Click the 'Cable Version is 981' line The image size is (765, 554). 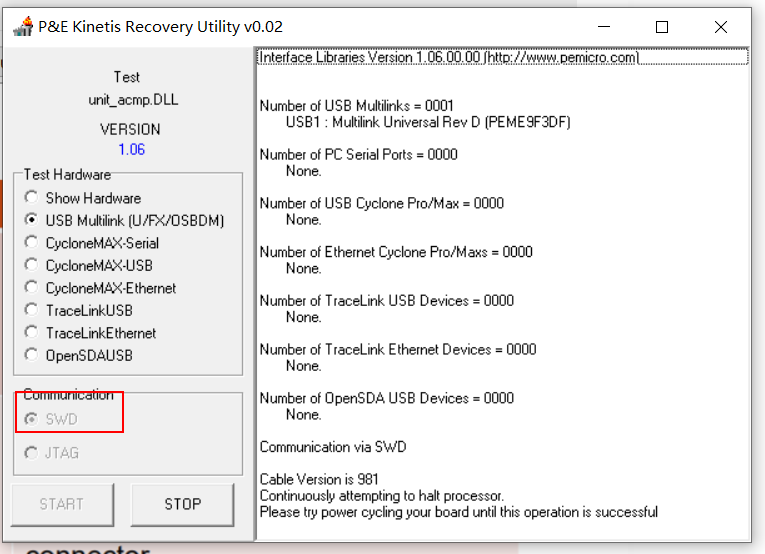click(x=319, y=479)
